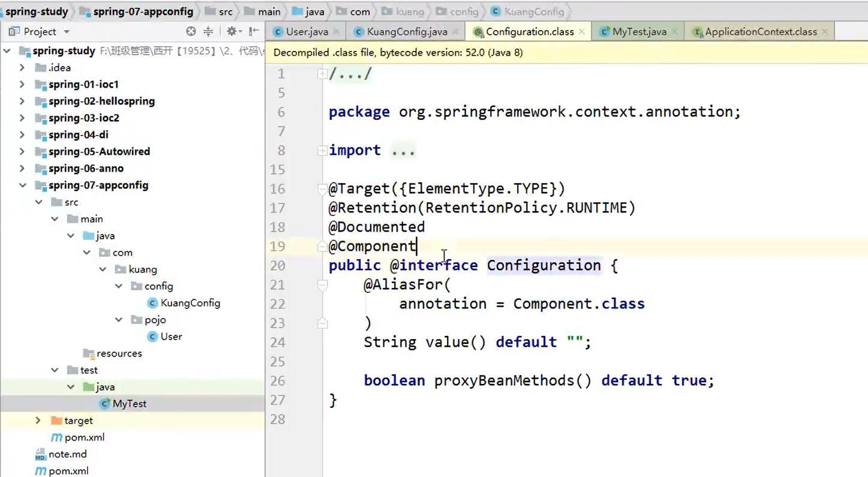Select the resources folder
Screen dimensions: 868x477
pos(119,353)
